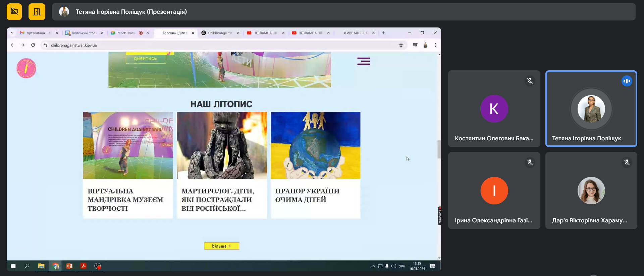This screenshot has height=276, width=644.
Task: Click the yellow door layout icon
Action: pyautogui.click(x=37, y=12)
